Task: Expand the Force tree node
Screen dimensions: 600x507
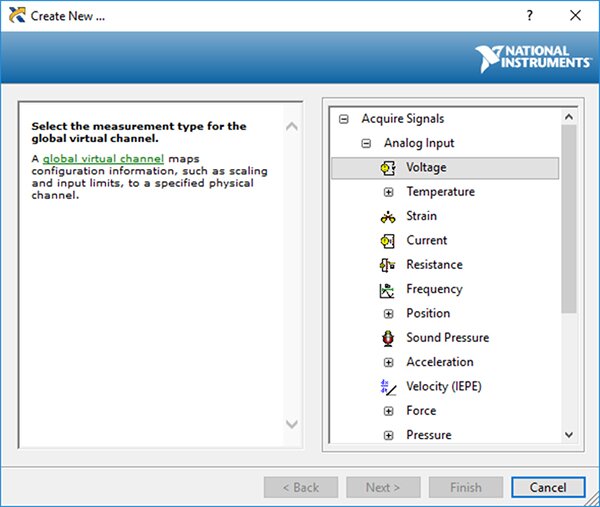Action: tap(388, 411)
